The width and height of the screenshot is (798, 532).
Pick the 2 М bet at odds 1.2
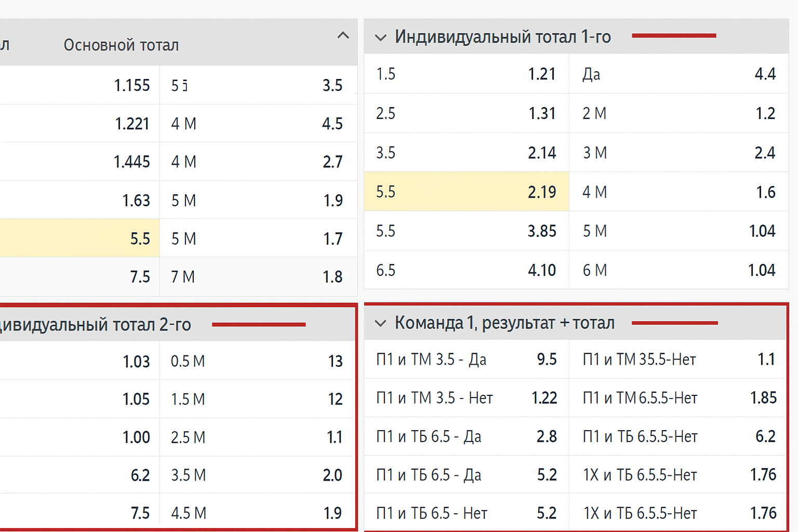(x=678, y=113)
